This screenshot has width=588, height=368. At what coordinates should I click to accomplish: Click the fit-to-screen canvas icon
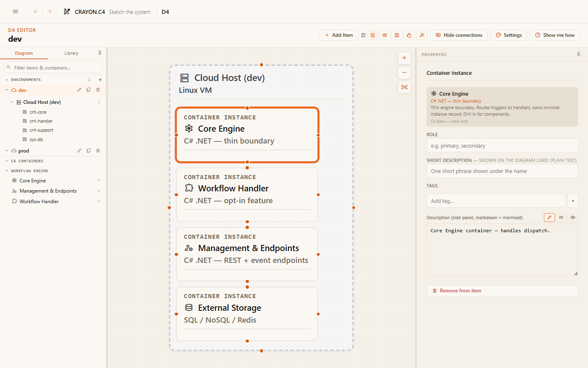coord(404,87)
